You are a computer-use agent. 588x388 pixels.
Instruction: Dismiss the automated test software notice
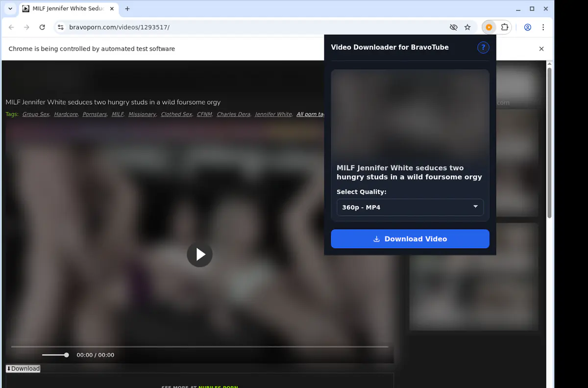tap(541, 49)
